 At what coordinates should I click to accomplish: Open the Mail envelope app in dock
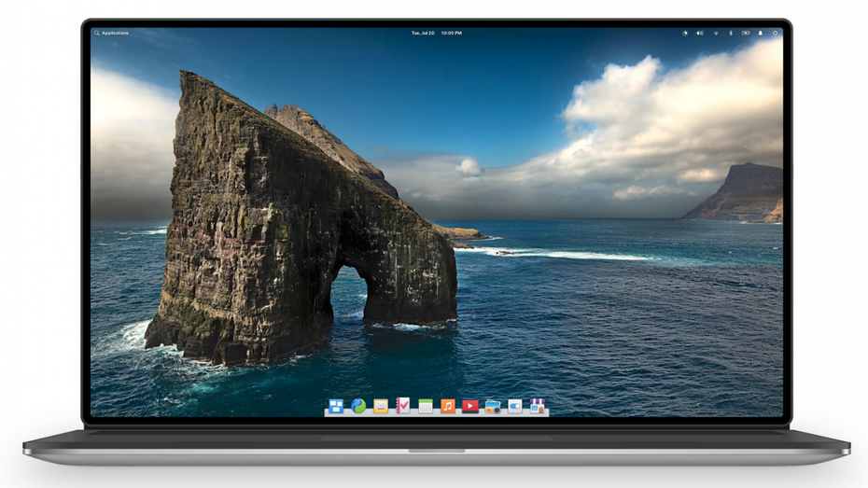coord(381,406)
